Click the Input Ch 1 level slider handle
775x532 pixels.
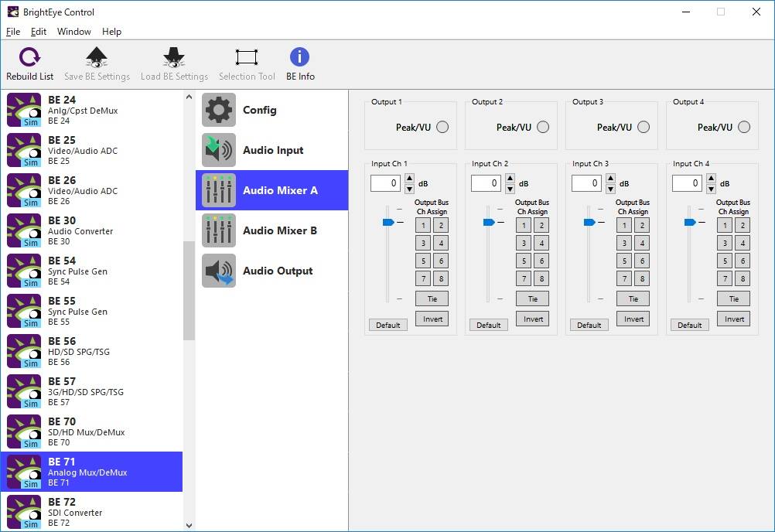[388, 222]
